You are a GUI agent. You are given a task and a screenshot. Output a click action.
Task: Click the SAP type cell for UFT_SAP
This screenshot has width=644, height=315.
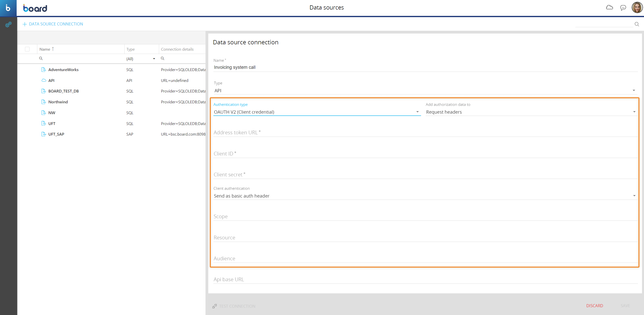point(130,134)
